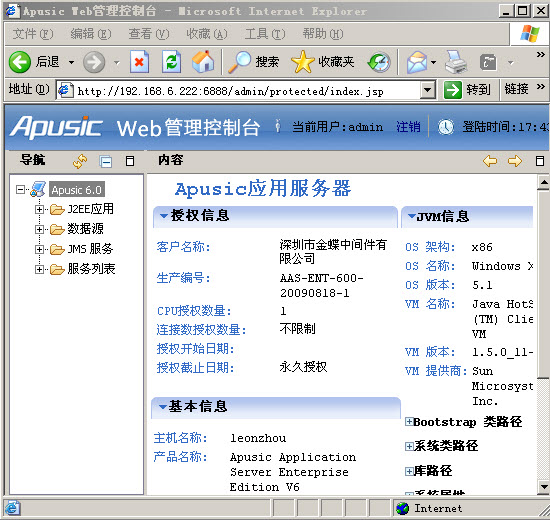This screenshot has height=520, width=550.
Task: Click the 链接 Links toolbar label
Action: click(516, 89)
